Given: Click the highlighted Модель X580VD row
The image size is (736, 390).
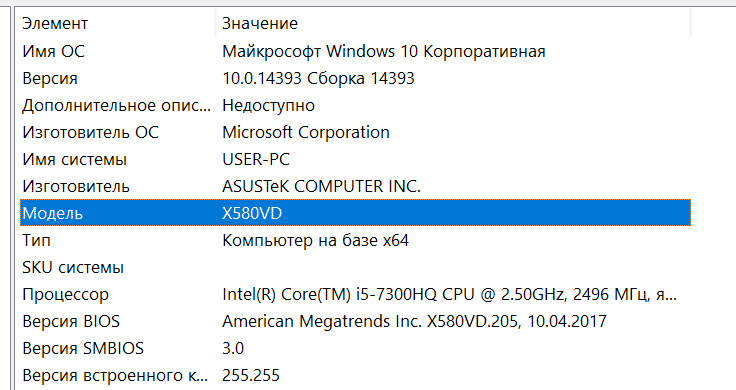Looking at the screenshot, I should pyautogui.click(x=355, y=213).
